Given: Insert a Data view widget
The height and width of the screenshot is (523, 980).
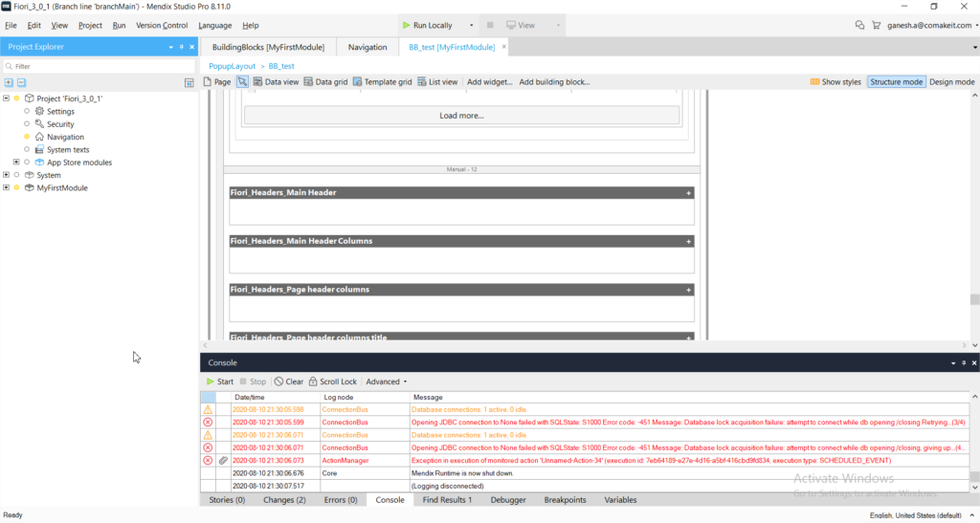Looking at the screenshot, I should pyautogui.click(x=276, y=82).
